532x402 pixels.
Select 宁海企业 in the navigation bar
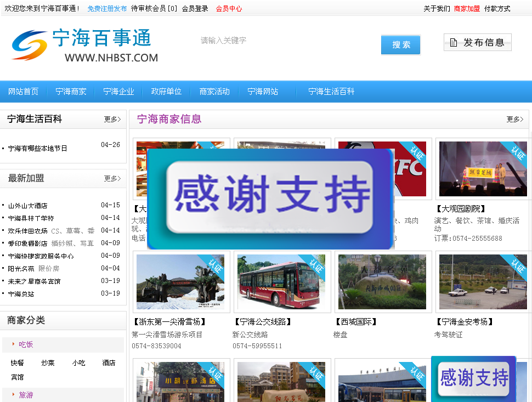[119, 92]
